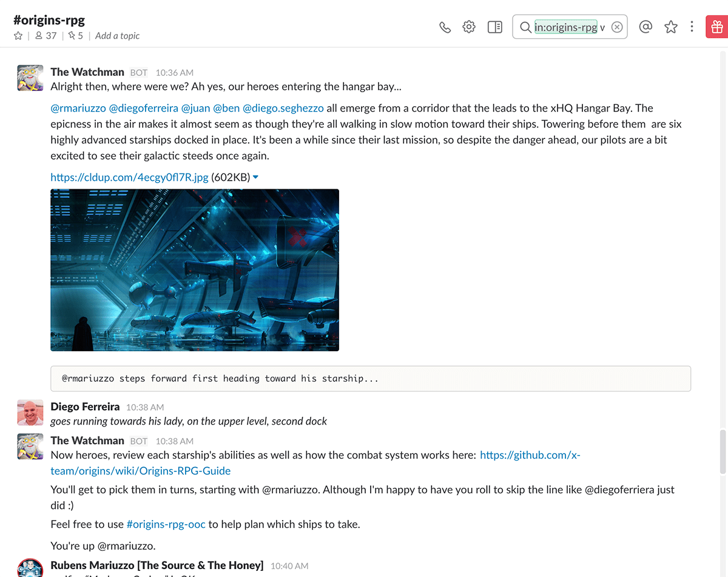Open @ben mention
The width and height of the screenshot is (728, 577).
tap(226, 108)
